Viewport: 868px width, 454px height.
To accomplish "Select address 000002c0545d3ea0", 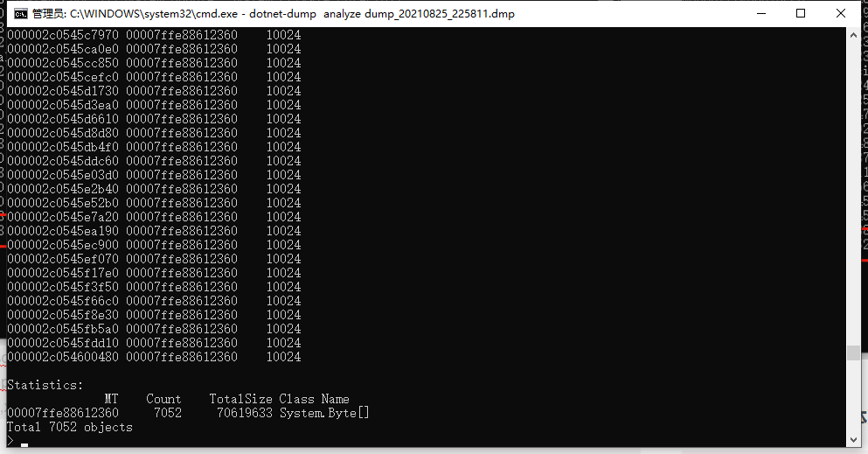I will click(63, 105).
